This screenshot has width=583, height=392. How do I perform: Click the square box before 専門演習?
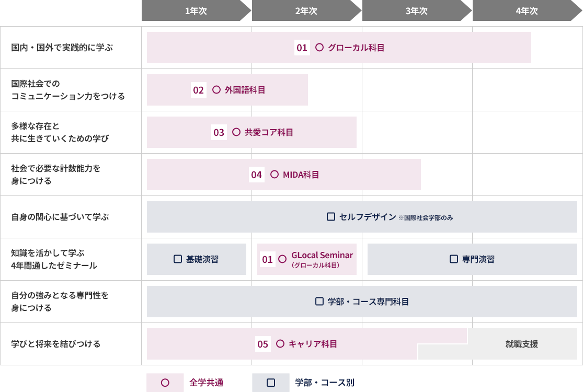pos(454,259)
